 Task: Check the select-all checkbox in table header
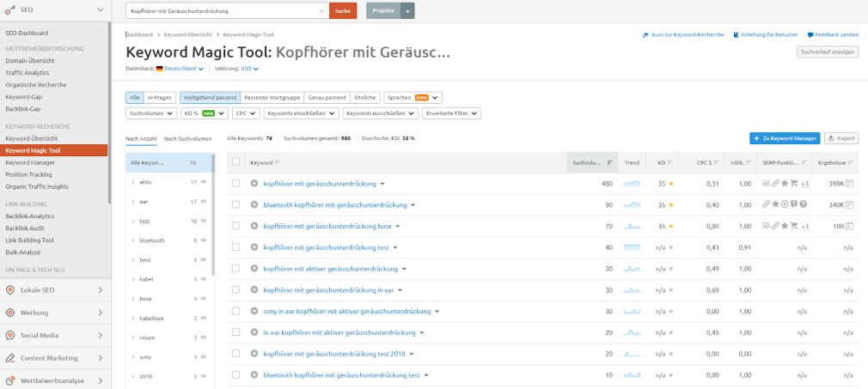pos(236,161)
